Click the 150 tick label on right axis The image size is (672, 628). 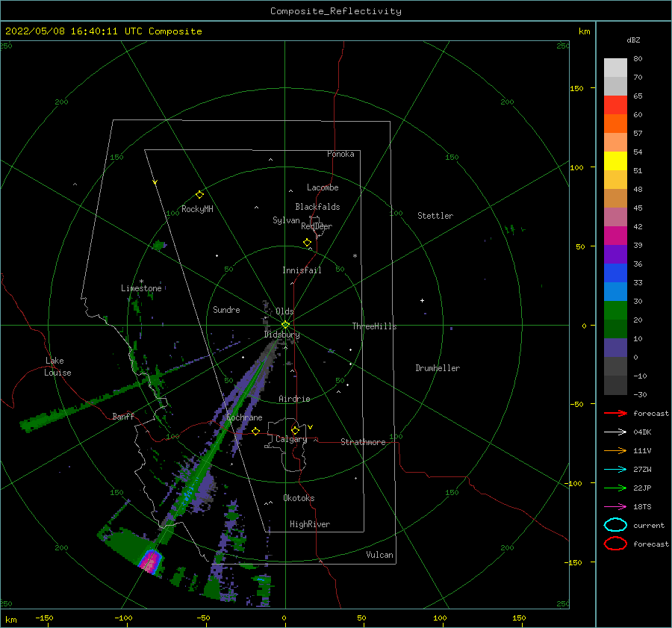pyautogui.click(x=576, y=88)
